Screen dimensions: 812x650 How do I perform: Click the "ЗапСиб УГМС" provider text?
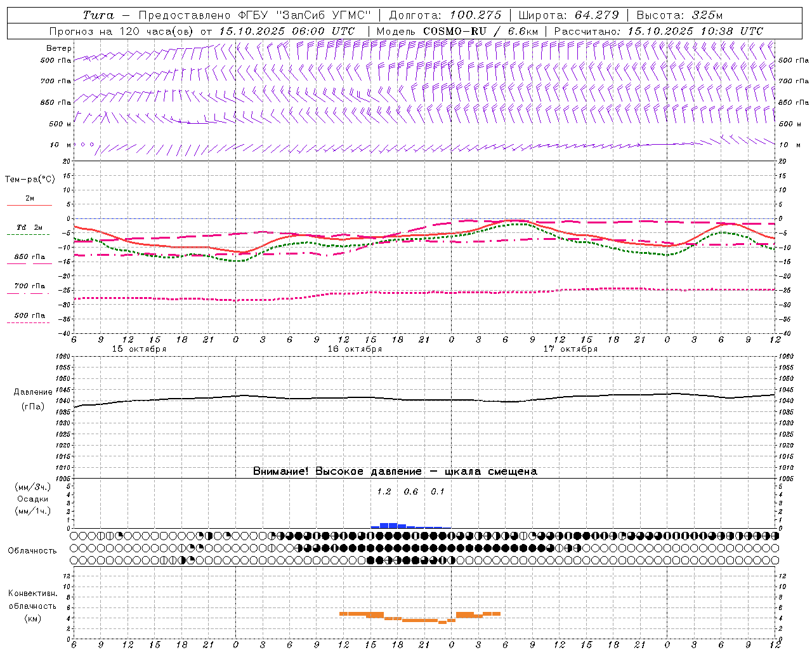325,15
